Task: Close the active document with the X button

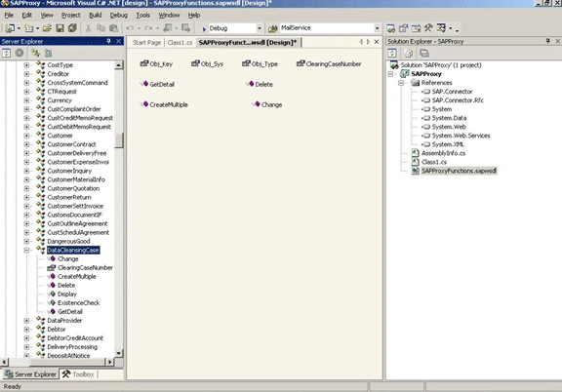Action: 377,42
